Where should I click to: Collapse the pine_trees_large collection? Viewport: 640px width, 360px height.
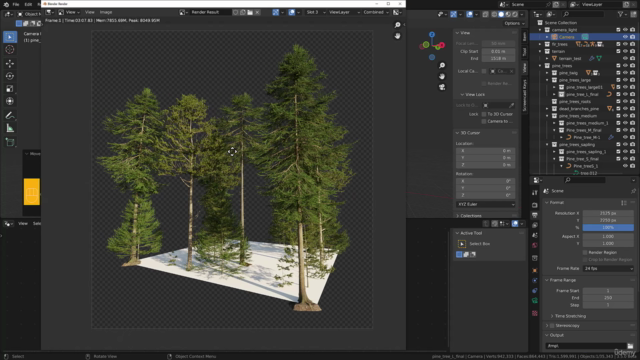(547, 80)
